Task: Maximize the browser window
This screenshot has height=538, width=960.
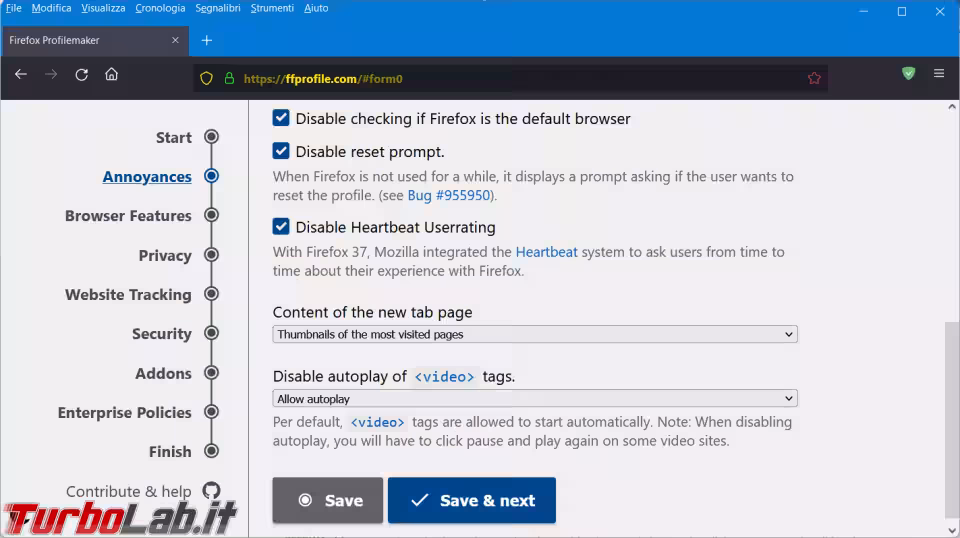Action: pos(902,11)
